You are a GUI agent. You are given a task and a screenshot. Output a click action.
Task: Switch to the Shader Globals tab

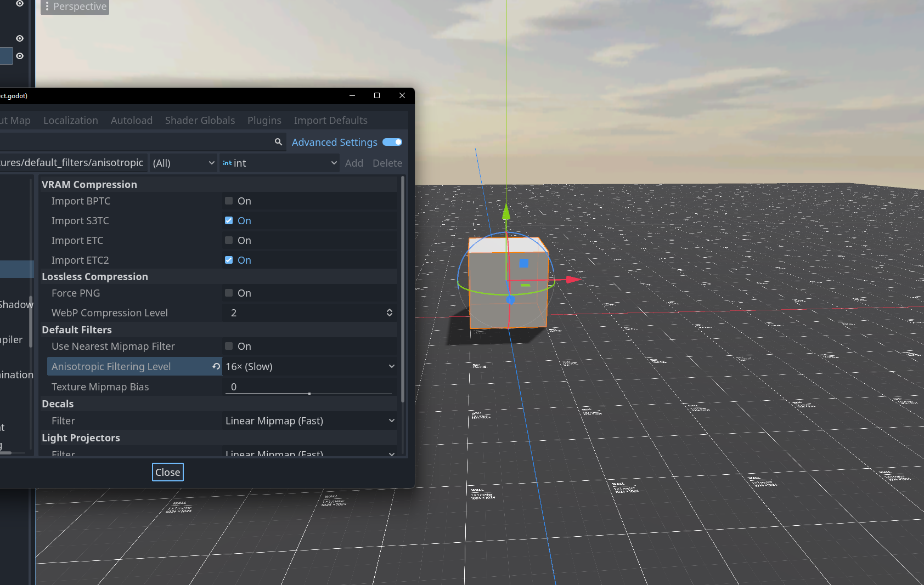[200, 120]
